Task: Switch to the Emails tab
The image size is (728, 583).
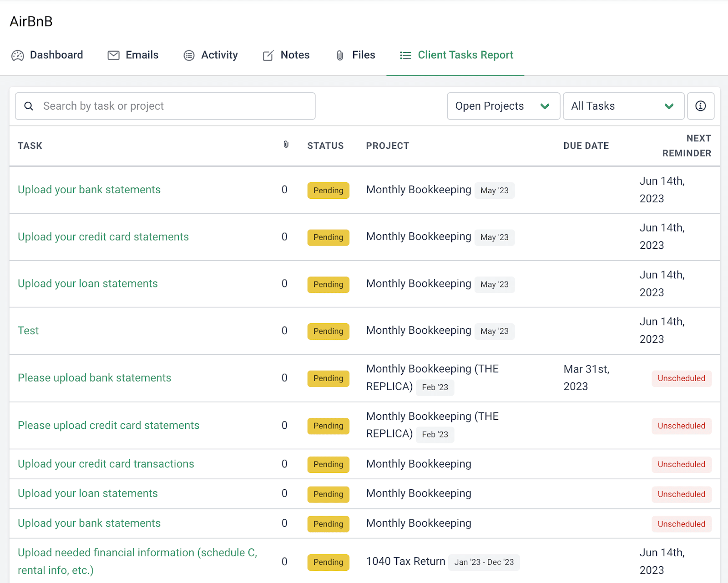Action: click(x=133, y=55)
